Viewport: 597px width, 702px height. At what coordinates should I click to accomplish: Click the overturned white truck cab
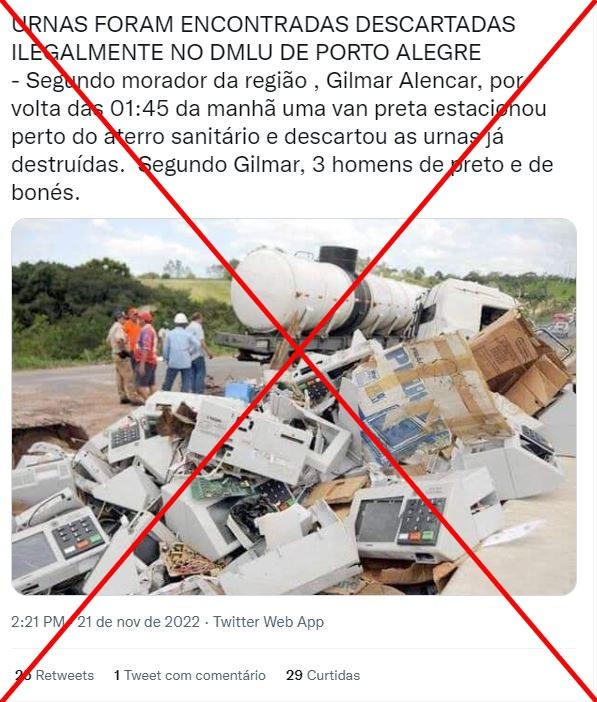(x=466, y=304)
